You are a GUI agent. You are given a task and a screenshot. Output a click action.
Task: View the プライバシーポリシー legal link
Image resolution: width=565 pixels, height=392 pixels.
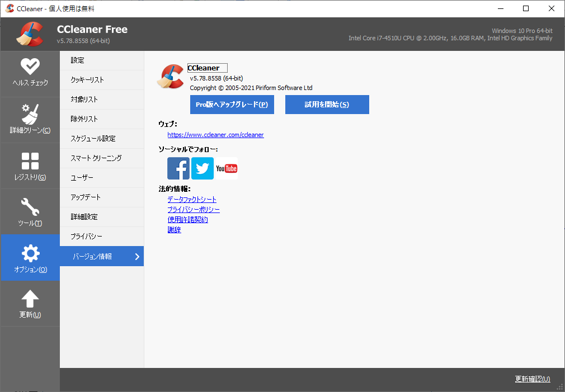[194, 209]
